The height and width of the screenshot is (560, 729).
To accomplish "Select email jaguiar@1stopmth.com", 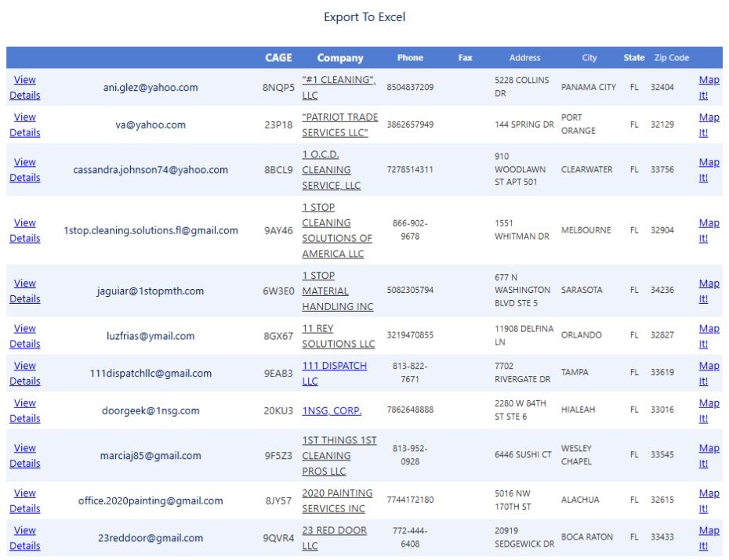I will pos(151,291).
